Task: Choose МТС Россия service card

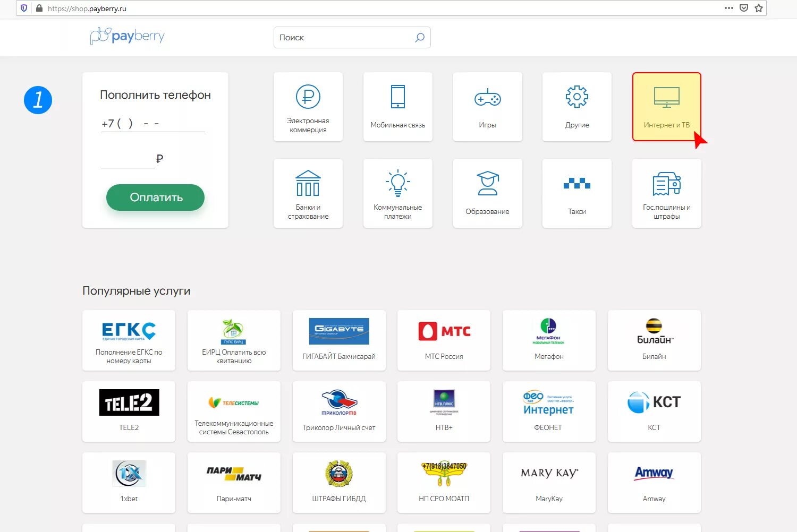Action: tap(444, 340)
